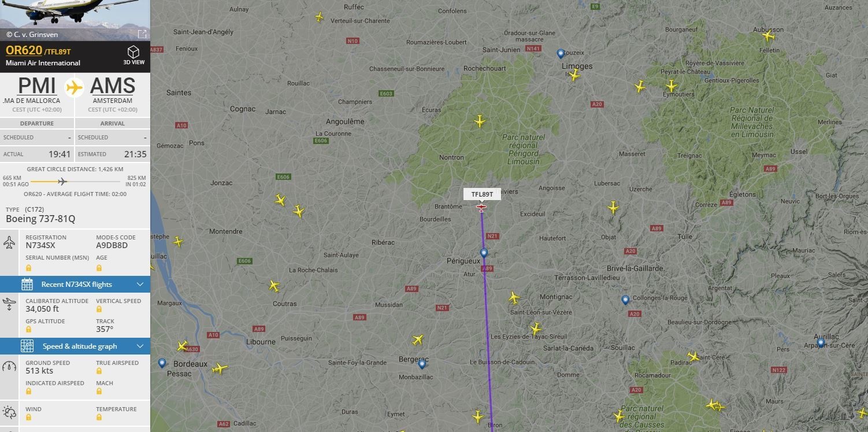This screenshot has width=868, height=432.
Task: Expand Recent N734SX flights section
Action: click(75, 285)
